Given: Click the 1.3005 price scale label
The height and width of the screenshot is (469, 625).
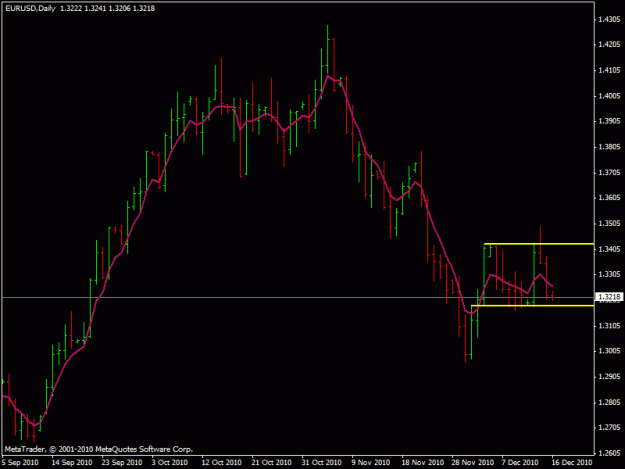Looking at the screenshot, I should pyautogui.click(x=609, y=351).
